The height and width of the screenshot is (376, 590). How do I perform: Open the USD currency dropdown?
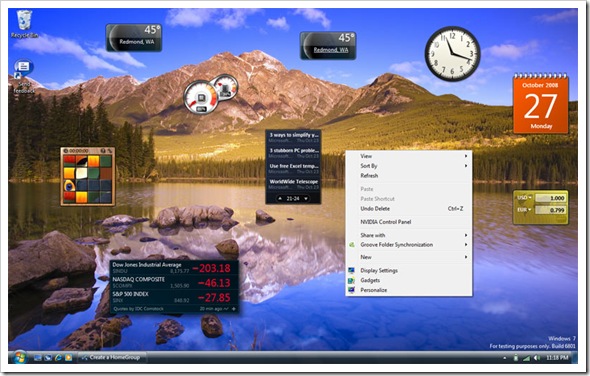pos(524,197)
